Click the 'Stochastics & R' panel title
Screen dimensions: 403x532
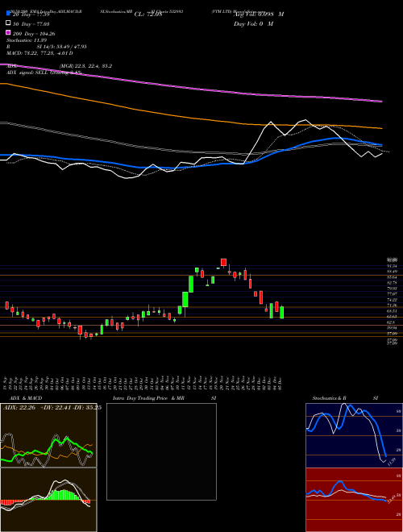coord(330,398)
